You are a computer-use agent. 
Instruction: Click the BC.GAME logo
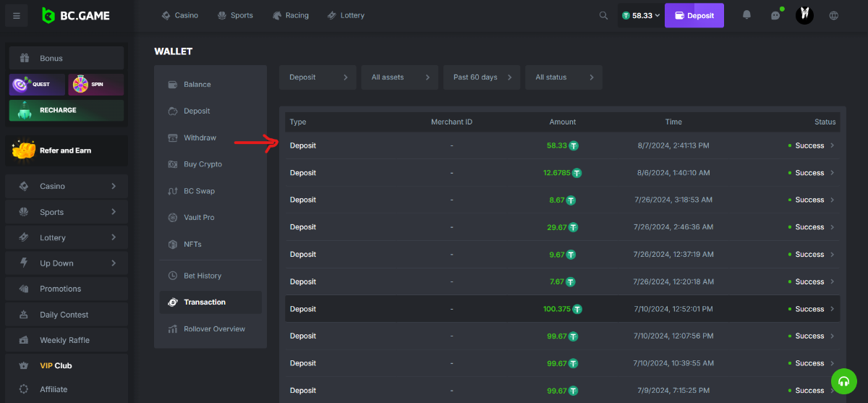69,15
